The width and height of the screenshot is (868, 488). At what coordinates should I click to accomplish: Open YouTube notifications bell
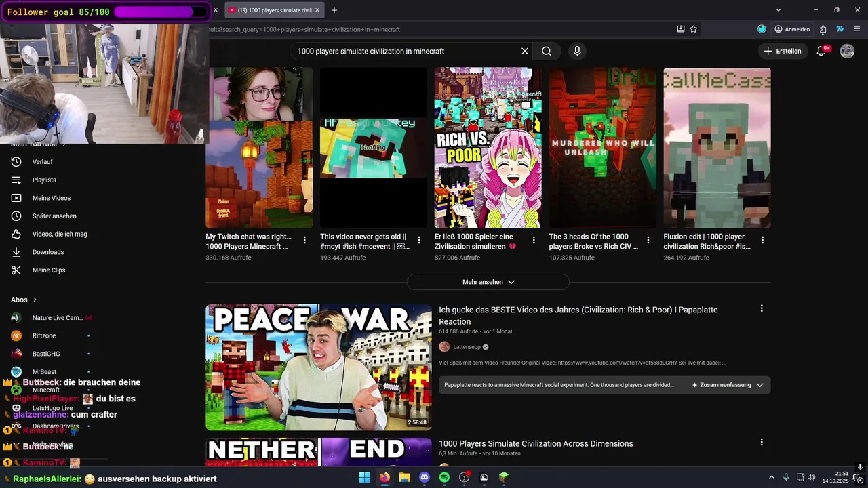[821, 51]
